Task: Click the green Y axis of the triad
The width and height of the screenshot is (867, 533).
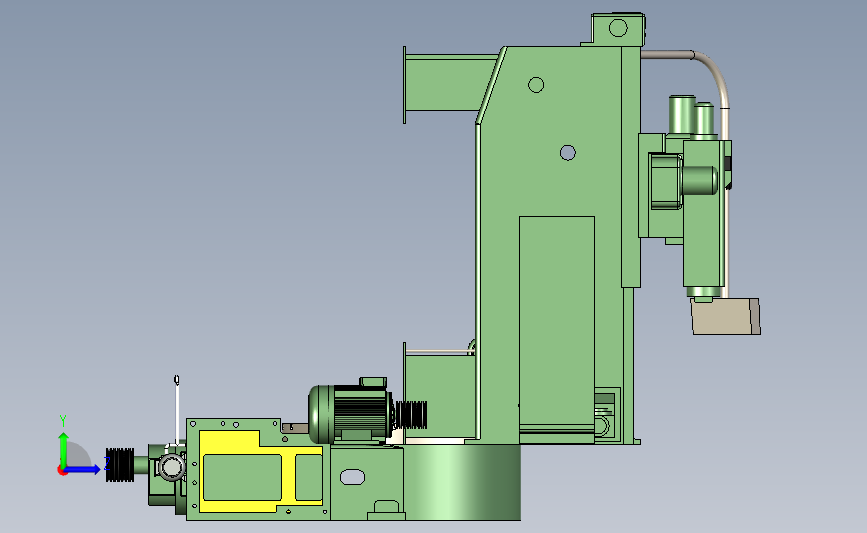Action: coord(63,450)
